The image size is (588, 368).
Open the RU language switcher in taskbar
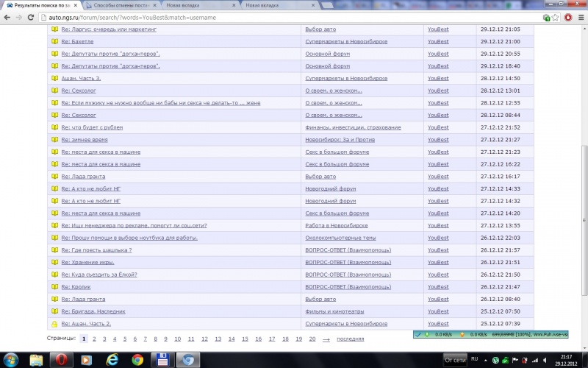(x=475, y=359)
